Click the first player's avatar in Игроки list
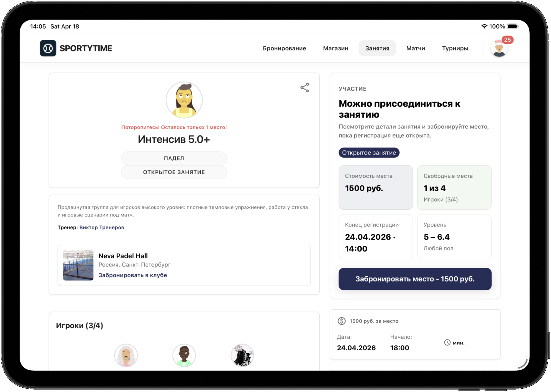This screenshot has height=392, width=551. 126,355
